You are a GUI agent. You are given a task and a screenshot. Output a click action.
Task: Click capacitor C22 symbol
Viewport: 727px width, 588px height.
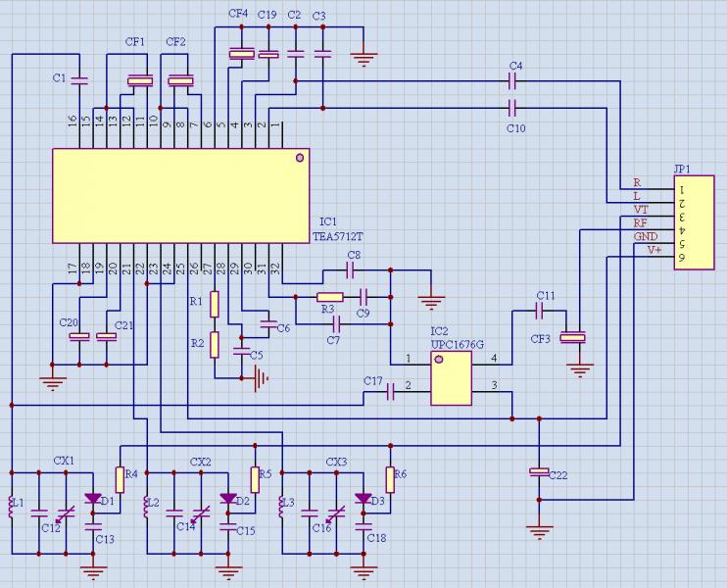[x=538, y=473]
